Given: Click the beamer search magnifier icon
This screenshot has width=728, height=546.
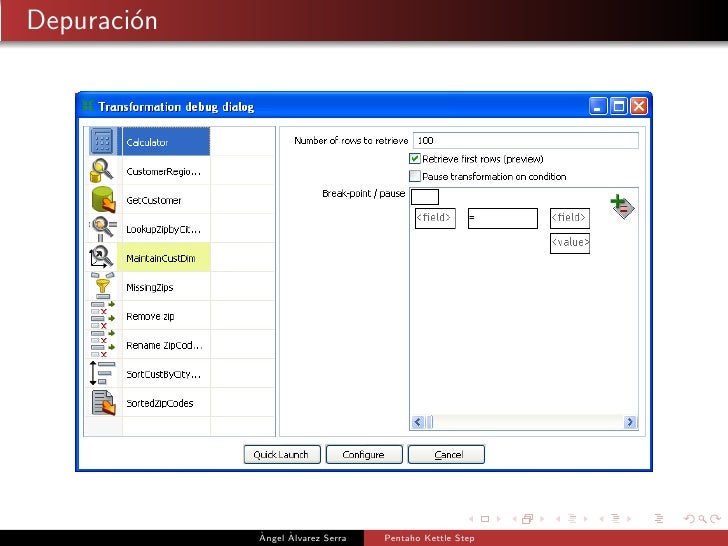Looking at the screenshot, I should coord(702,519).
